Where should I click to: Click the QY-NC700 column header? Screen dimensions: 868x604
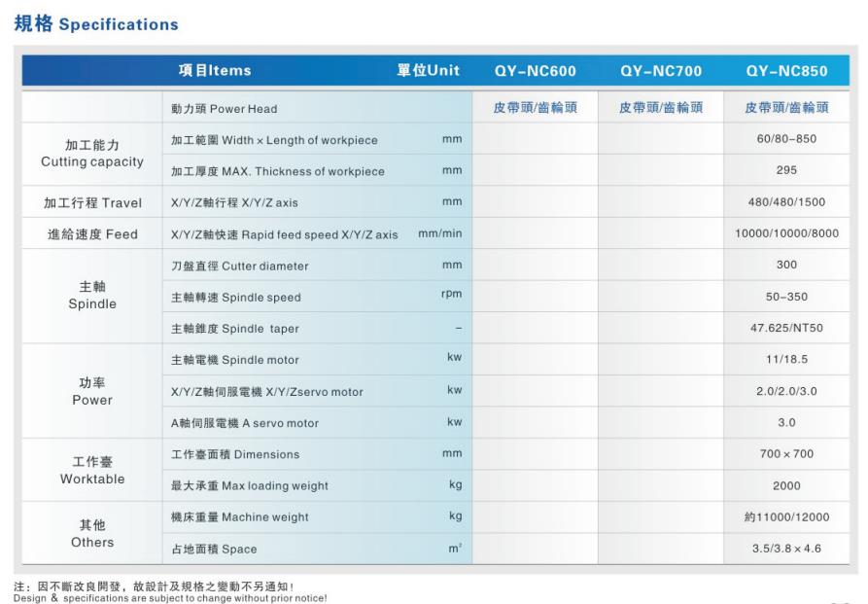point(660,71)
